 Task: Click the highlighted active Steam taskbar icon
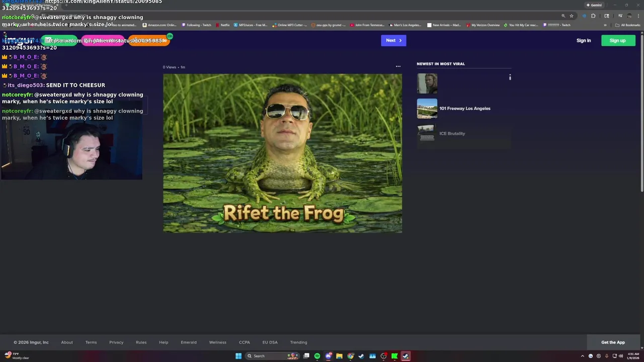(x=406, y=356)
